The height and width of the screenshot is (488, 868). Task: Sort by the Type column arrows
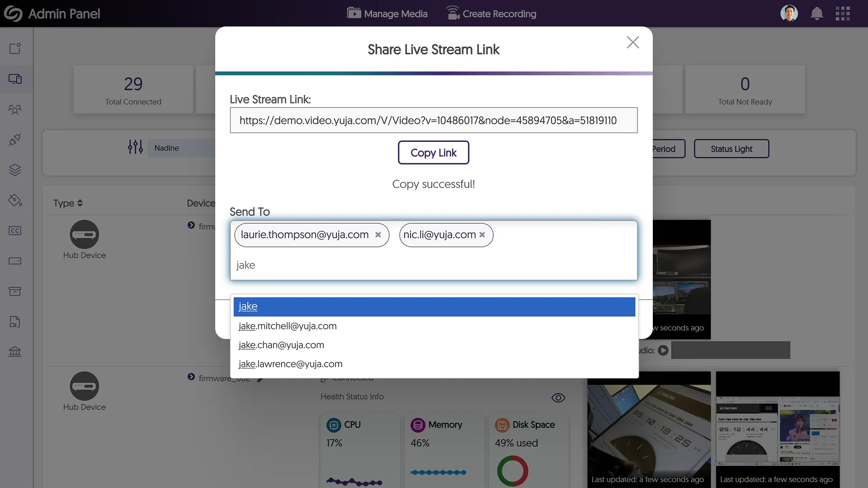[x=80, y=203]
